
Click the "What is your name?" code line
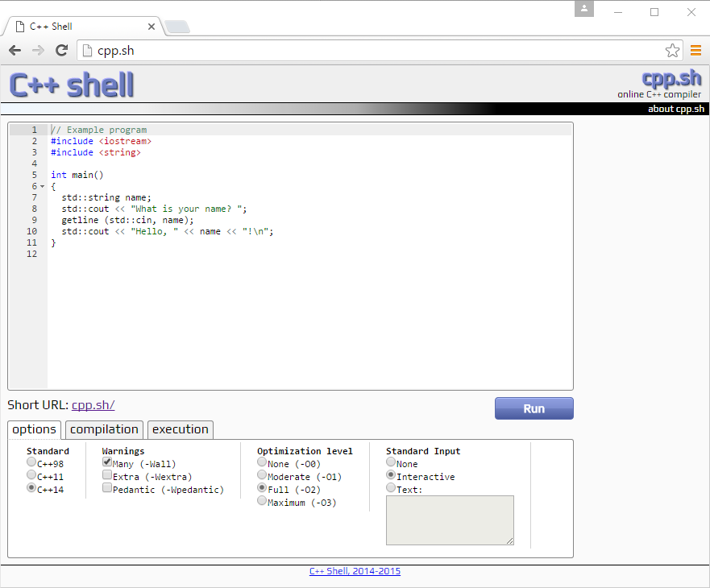[x=154, y=209]
